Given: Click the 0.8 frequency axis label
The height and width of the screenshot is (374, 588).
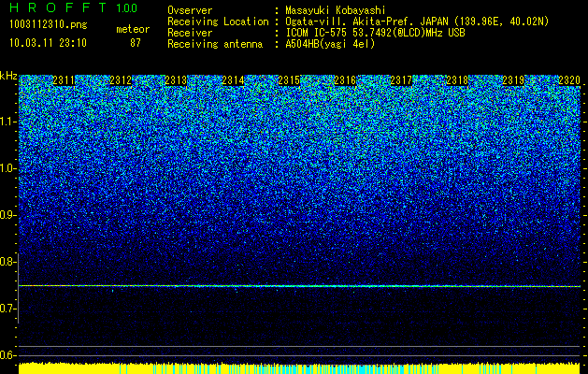Looking at the screenshot, I should pos(7,262).
